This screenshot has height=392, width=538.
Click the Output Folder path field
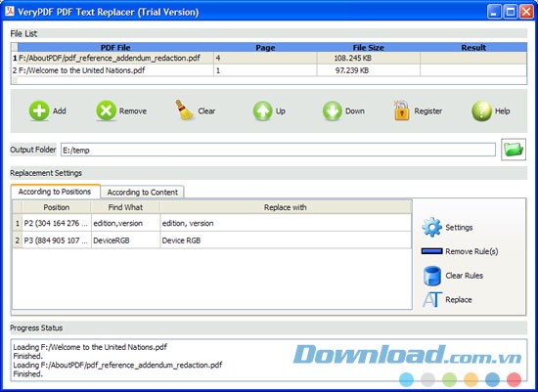[278, 150]
